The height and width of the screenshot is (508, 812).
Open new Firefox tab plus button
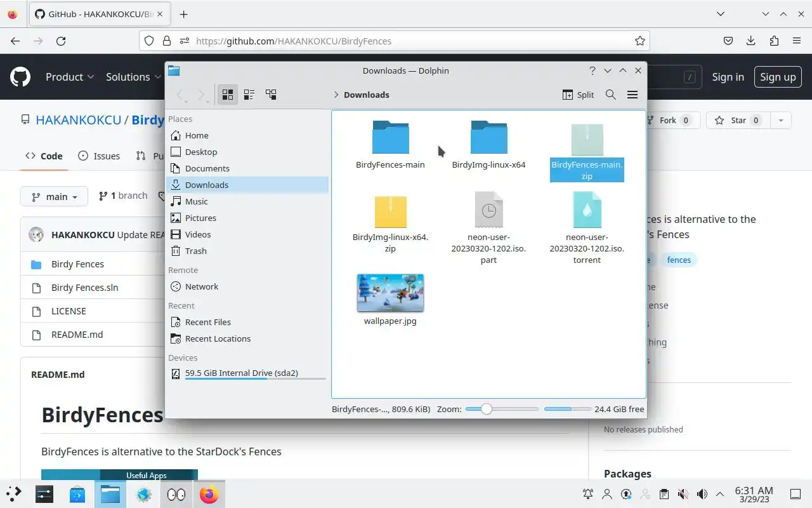[x=183, y=14]
